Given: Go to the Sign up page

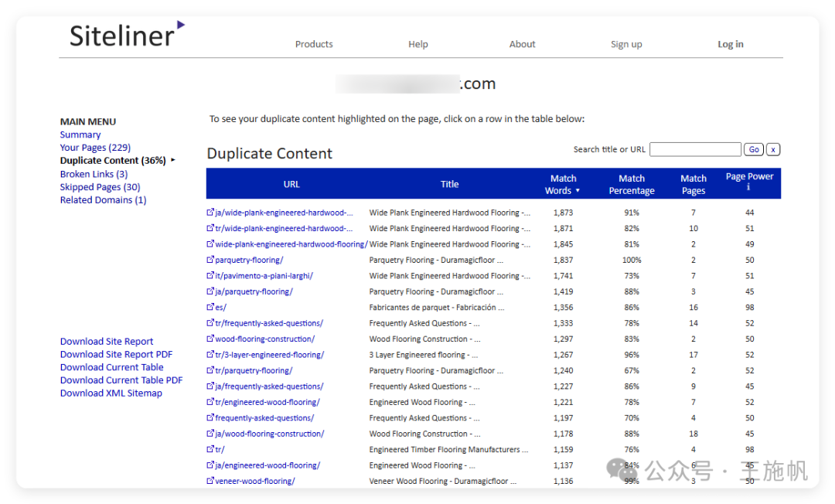Looking at the screenshot, I should (626, 44).
